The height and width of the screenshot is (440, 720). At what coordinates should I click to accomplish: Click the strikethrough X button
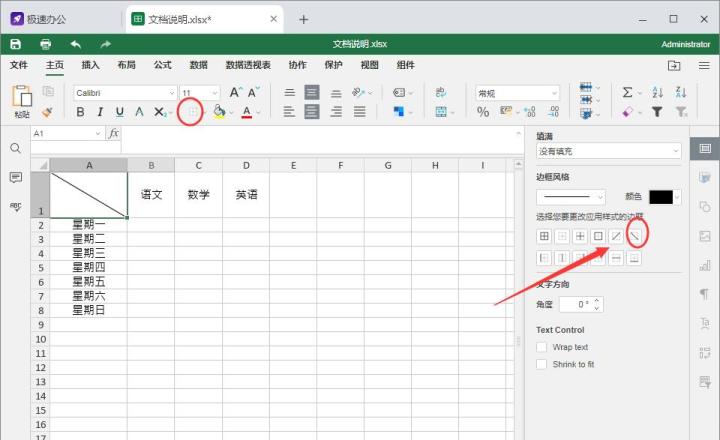point(159,112)
